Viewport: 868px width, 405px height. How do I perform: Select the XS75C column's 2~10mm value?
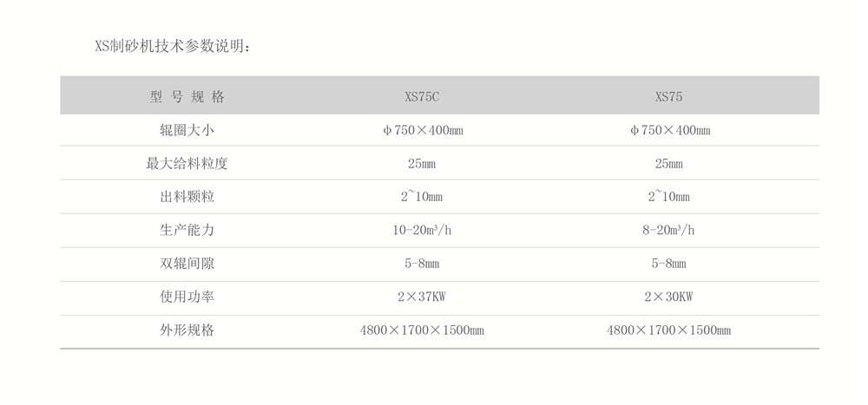(423, 197)
